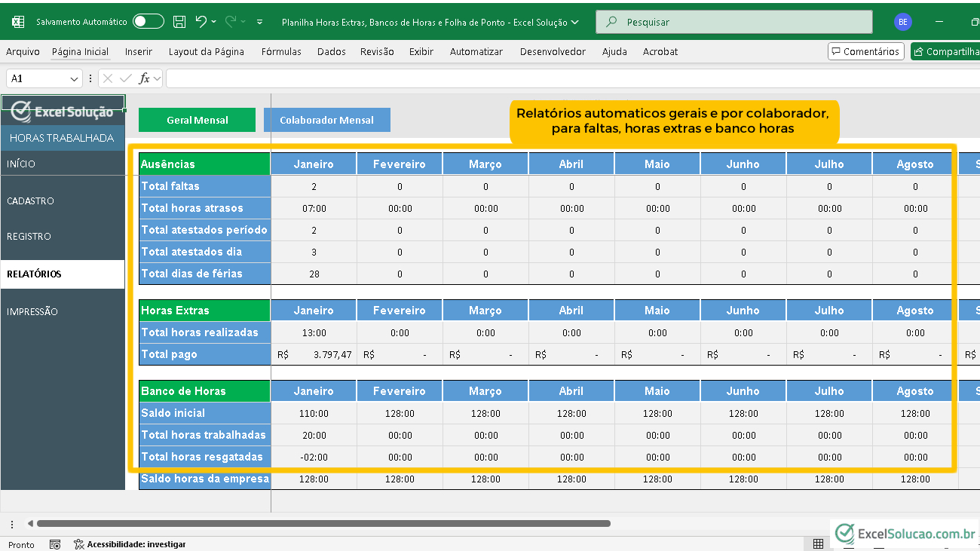Viewport: 980px width, 551px height.
Task: Click the Insert Function fx icon
Action: pyautogui.click(x=145, y=78)
